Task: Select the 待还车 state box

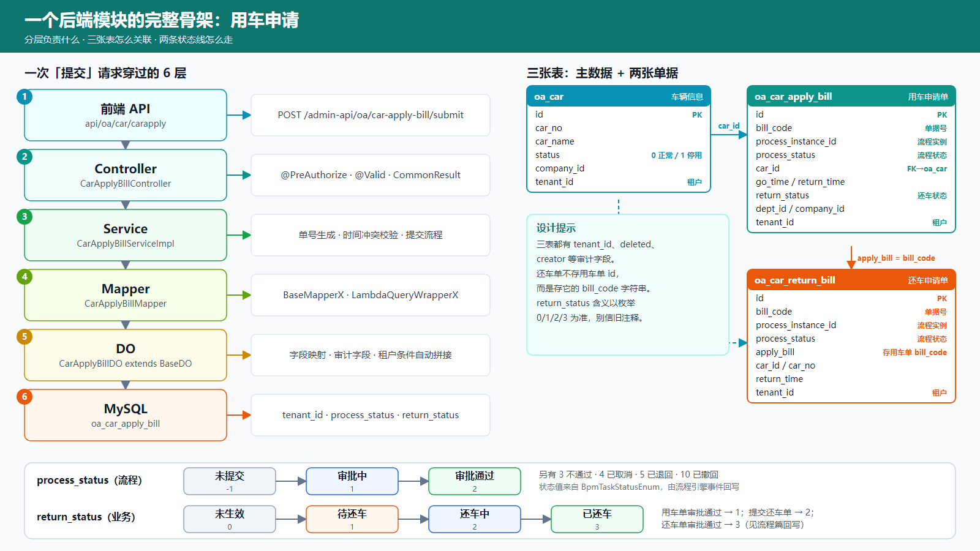Action: pyautogui.click(x=352, y=519)
